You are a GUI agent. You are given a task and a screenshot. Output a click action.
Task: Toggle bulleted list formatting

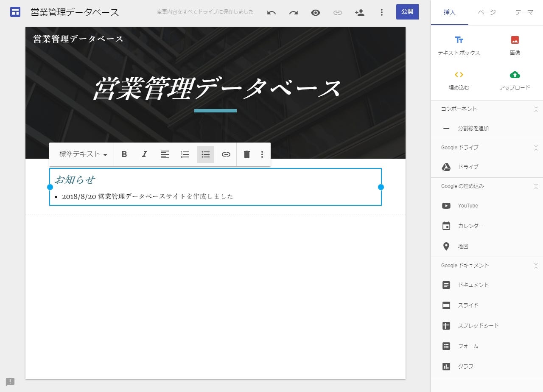(206, 154)
